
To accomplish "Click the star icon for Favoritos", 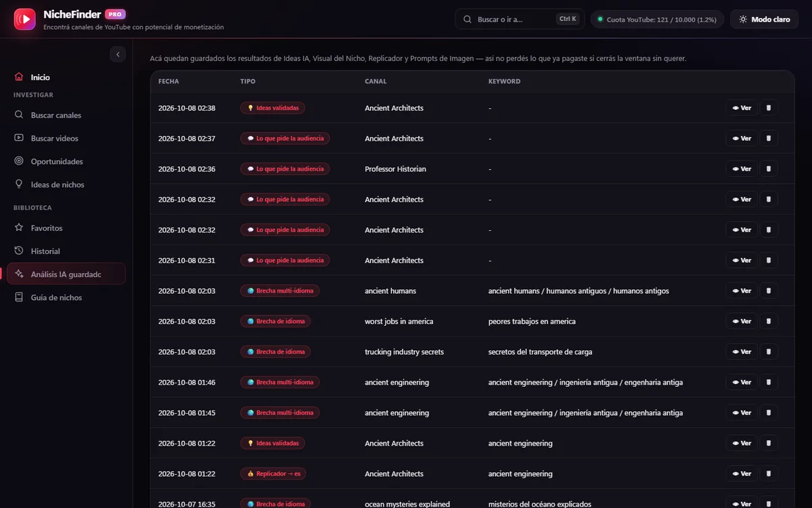I will coord(19,228).
